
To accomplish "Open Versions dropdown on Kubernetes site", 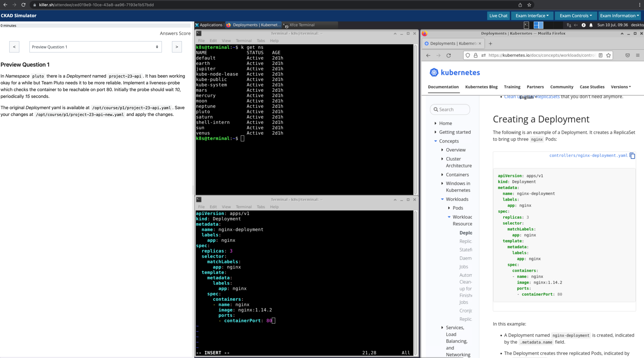I will pyautogui.click(x=621, y=87).
